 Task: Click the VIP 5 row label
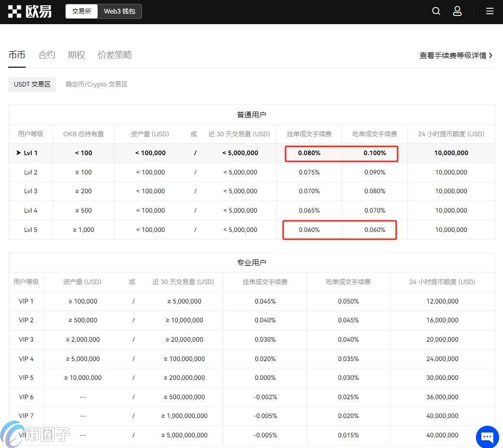[x=26, y=377]
